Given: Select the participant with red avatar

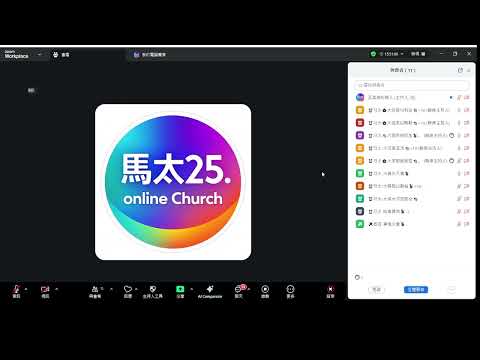Looking at the screenshot, I should [x=412, y=123].
